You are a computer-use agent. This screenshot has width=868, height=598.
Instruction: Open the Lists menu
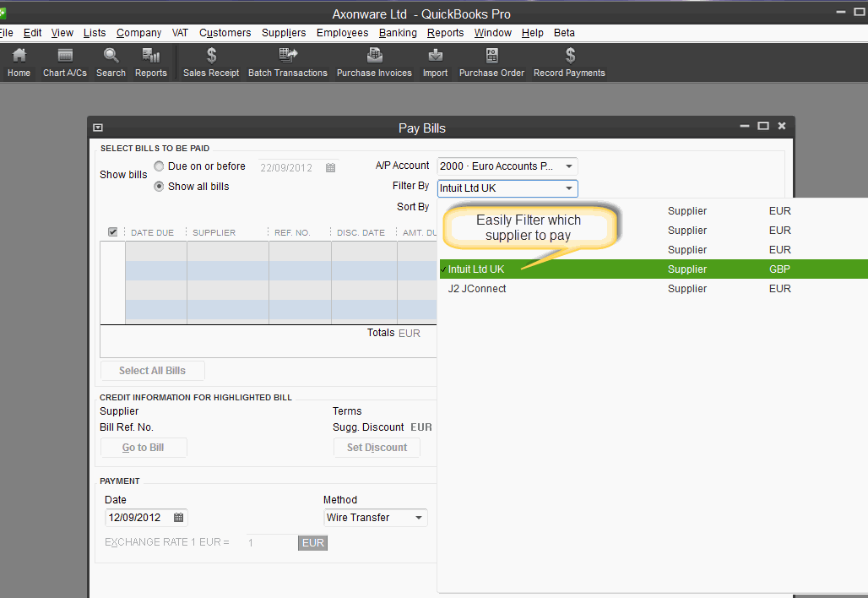[x=95, y=33]
